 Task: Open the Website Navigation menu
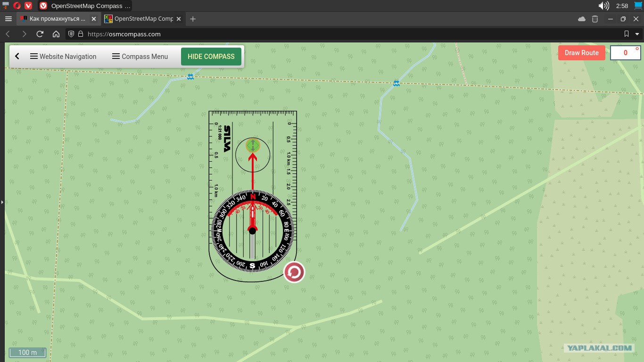coord(63,56)
